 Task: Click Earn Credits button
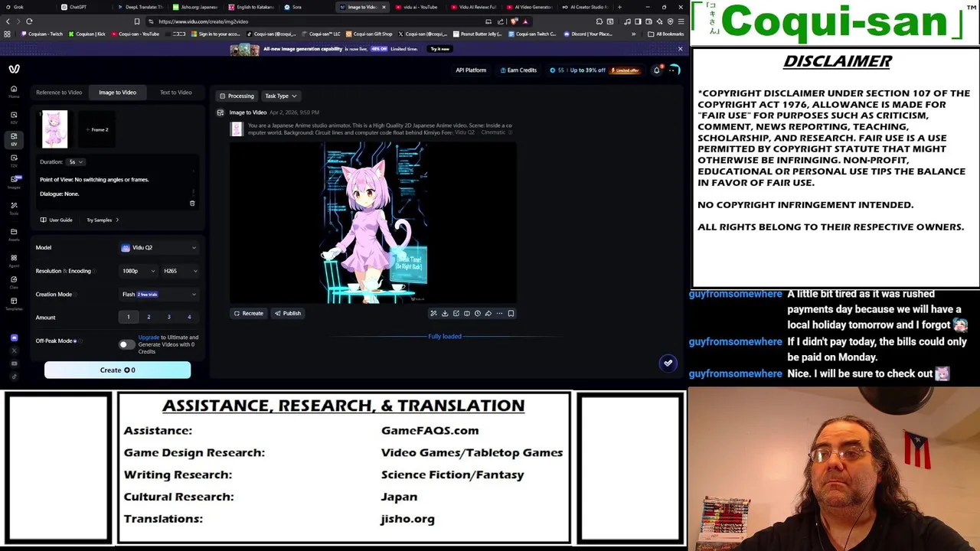coord(518,70)
